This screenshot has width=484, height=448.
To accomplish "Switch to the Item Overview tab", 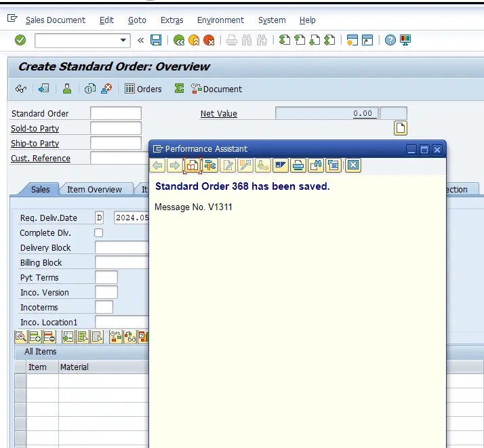I will (x=94, y=189).
